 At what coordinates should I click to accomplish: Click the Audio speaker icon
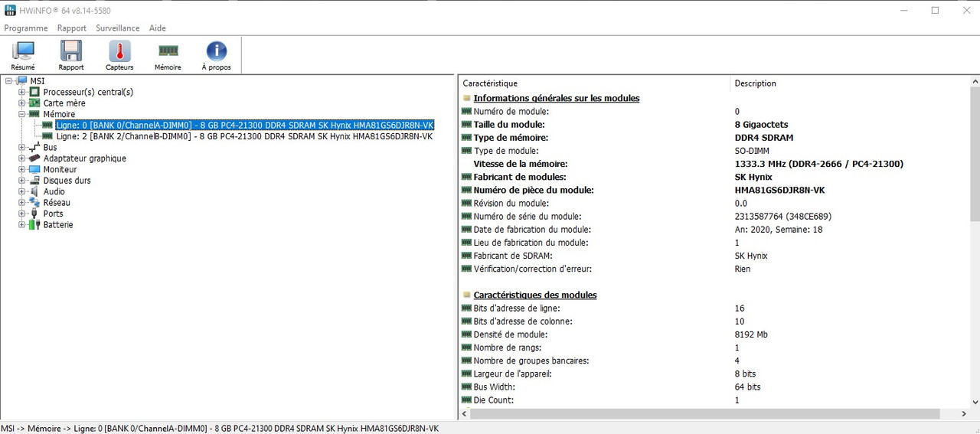(34, 191)
